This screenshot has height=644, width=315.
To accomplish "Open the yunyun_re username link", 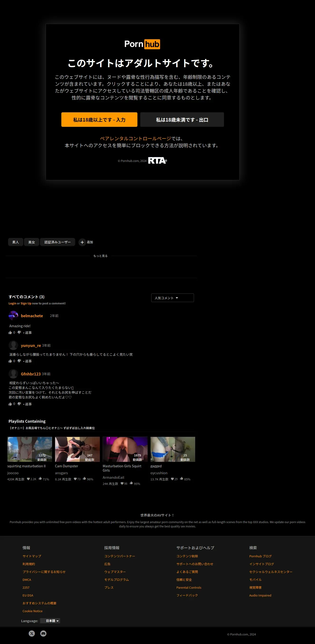I will 31,346.
